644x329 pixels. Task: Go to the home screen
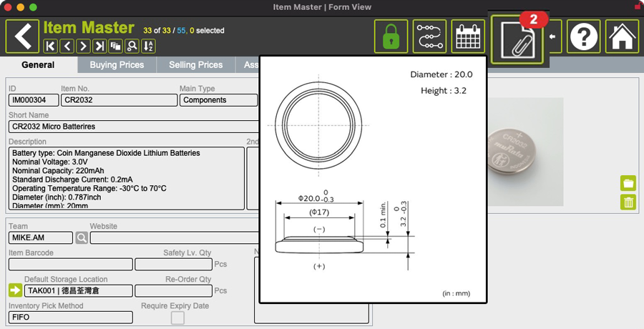(622, 36)
